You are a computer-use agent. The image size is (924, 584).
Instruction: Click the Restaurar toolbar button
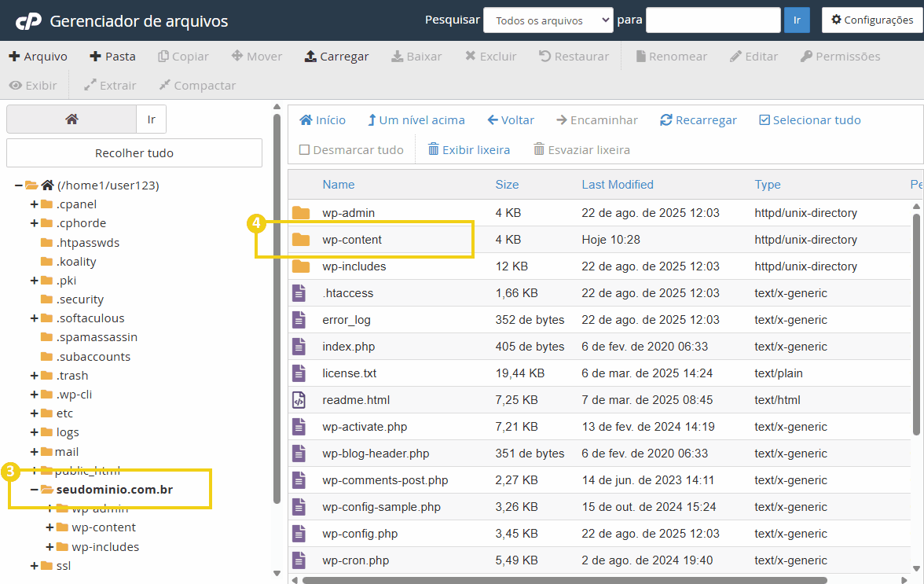point(574,57)
